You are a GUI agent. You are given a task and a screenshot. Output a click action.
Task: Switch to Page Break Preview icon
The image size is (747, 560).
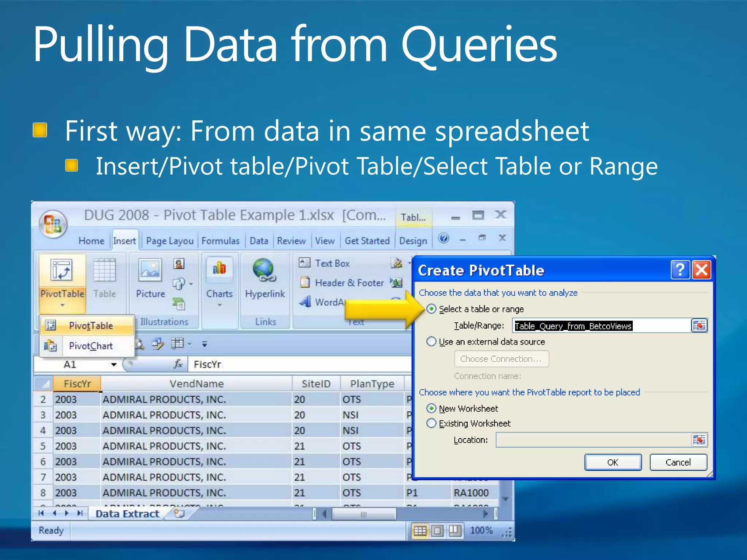[x=455, y=531]
